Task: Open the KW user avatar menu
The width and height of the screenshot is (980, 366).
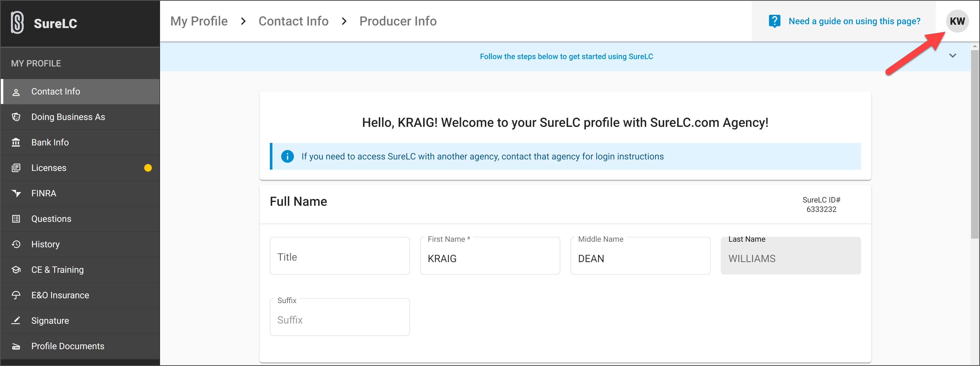Action: pos(957,21)
